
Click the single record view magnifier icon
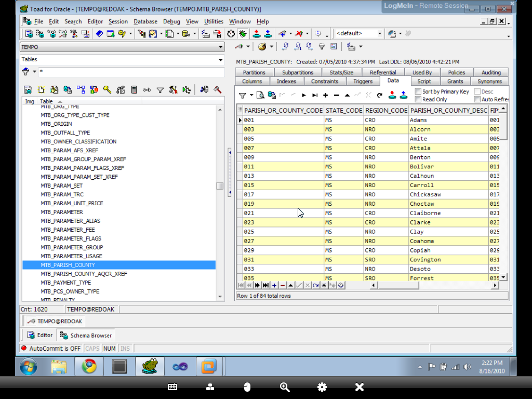tap(260, 95)
